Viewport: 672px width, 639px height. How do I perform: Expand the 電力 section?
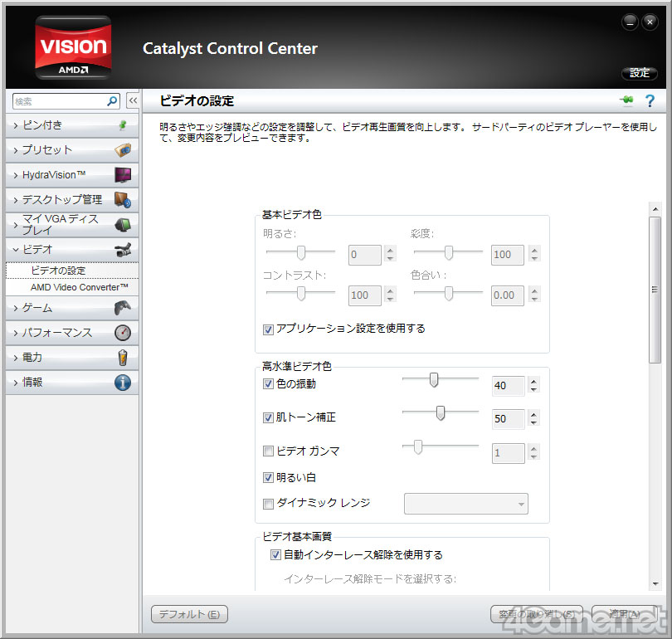coord(72,358)
